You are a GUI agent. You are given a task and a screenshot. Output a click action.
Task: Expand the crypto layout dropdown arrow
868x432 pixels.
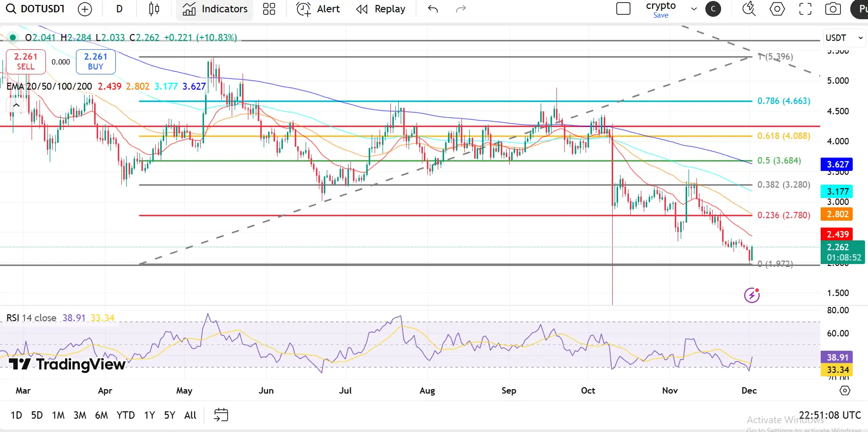[x=694, y=9]
